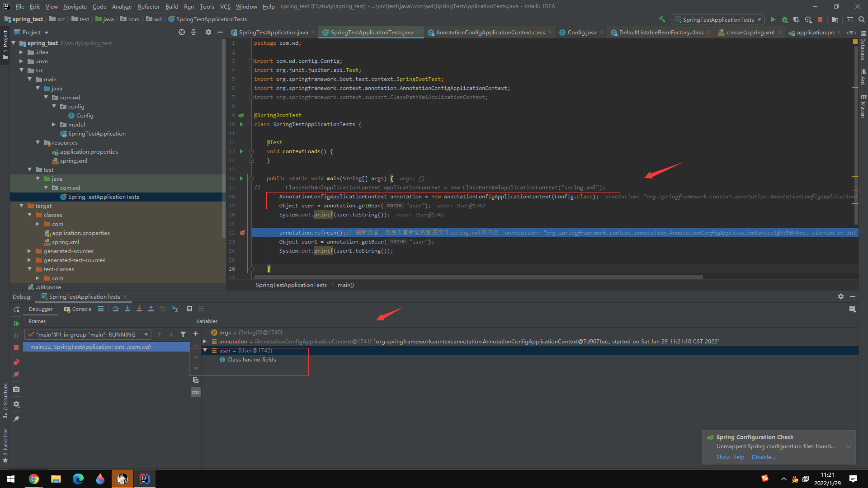The image size is (868, 488).
Task: Collapse the target folder in project tree
Action: [21, 206]
